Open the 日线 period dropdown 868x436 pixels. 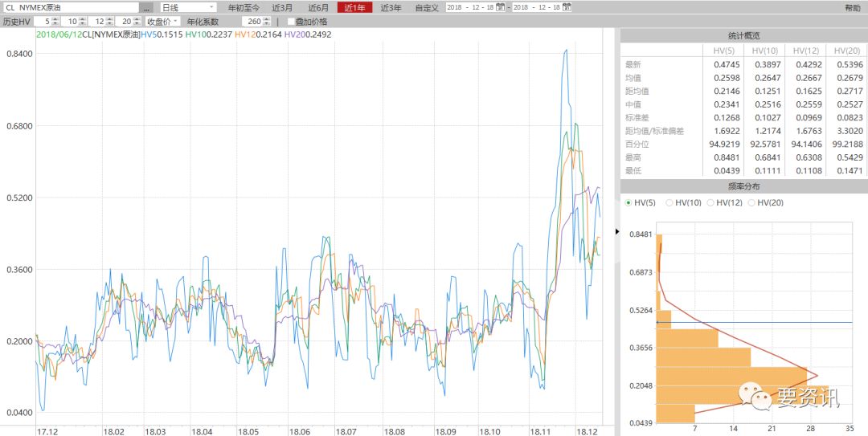click(188, 8)
